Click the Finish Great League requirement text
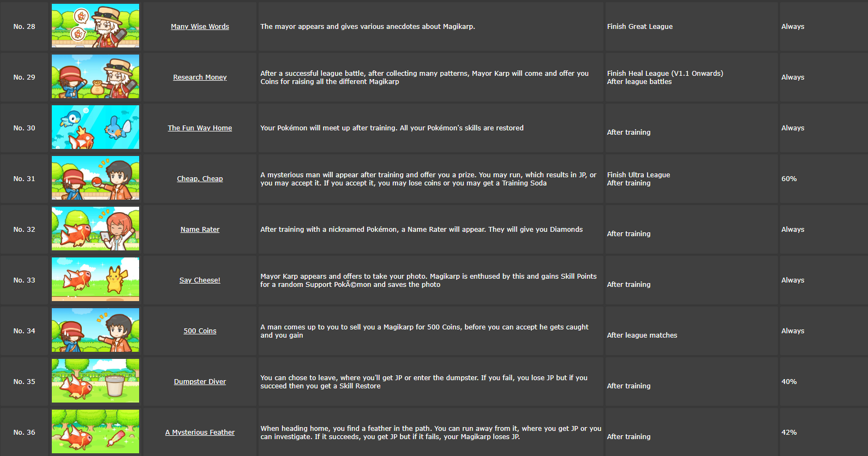The image size is (868, 456). (x=639, y=26)
